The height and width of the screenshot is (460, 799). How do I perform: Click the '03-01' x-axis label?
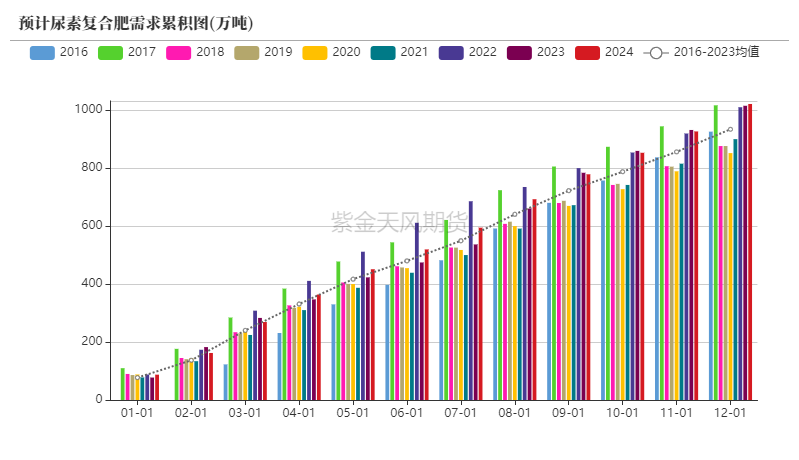pos(245,413)
